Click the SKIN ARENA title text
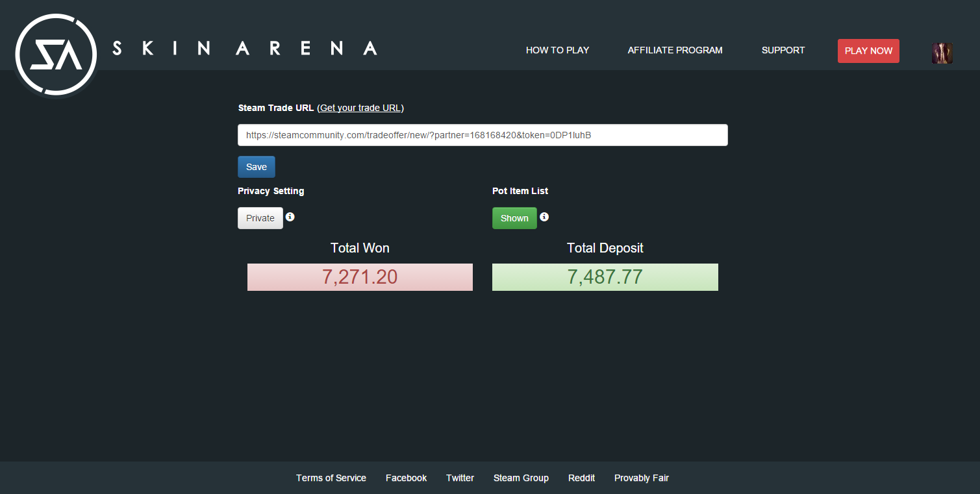Screen dimensions: 980x494 point(245,48)
